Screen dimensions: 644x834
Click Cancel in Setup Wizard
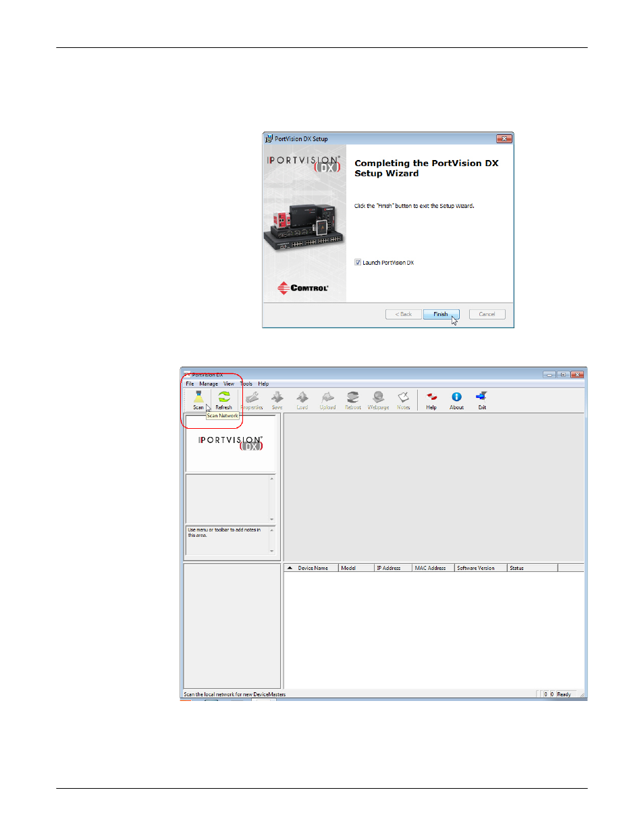(487, 314)
